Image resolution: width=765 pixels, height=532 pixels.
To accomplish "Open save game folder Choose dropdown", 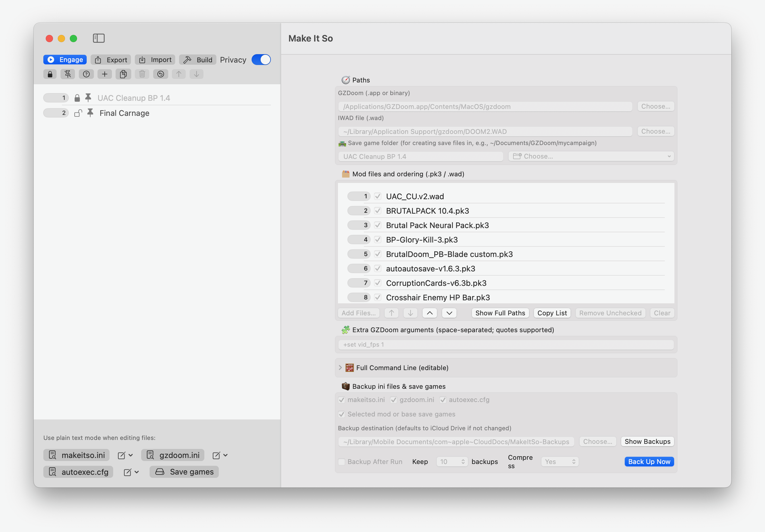I will point(591,156).
